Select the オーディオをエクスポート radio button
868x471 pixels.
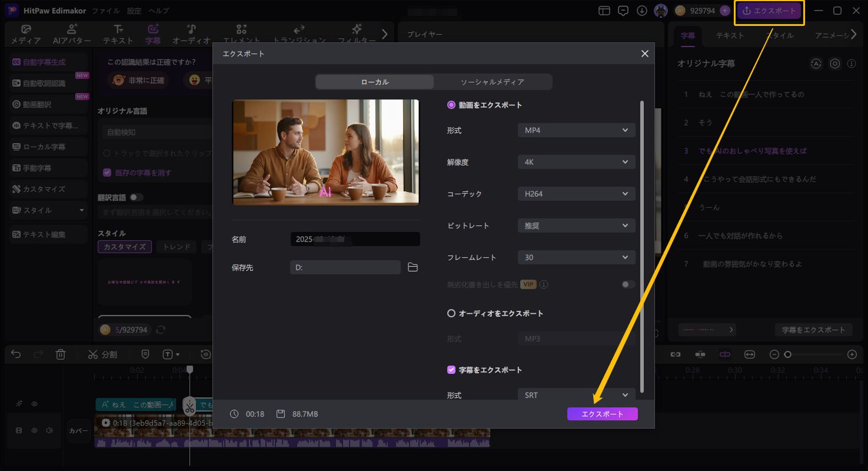451,313
